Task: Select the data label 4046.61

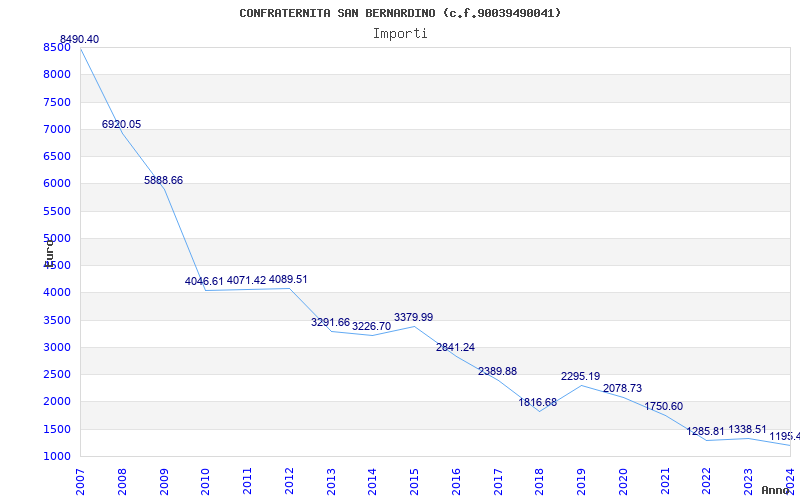Action: [205, 281]
